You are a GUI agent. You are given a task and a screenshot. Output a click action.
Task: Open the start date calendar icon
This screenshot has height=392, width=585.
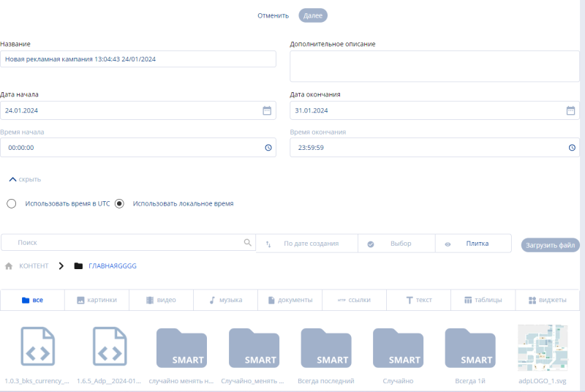click(267, 110)
